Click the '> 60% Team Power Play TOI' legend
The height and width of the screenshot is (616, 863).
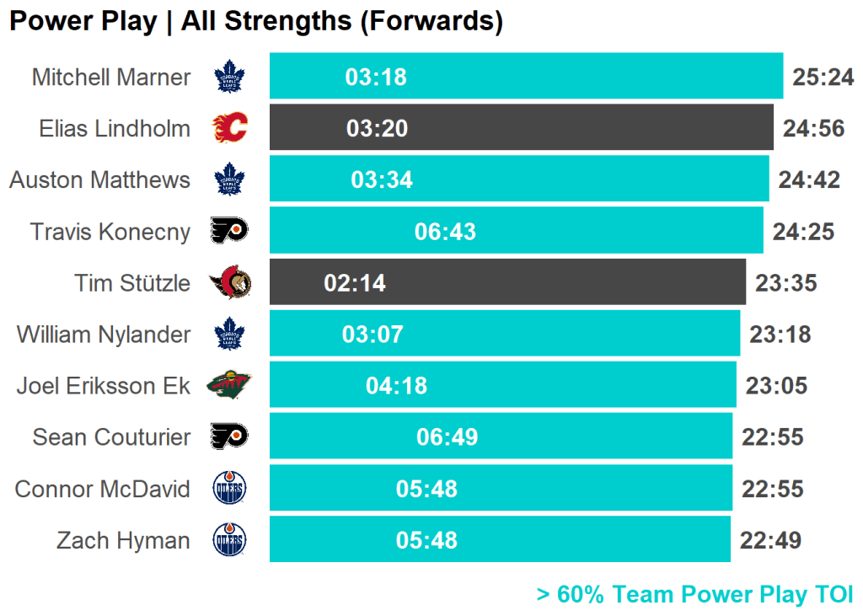coord(694,595)
